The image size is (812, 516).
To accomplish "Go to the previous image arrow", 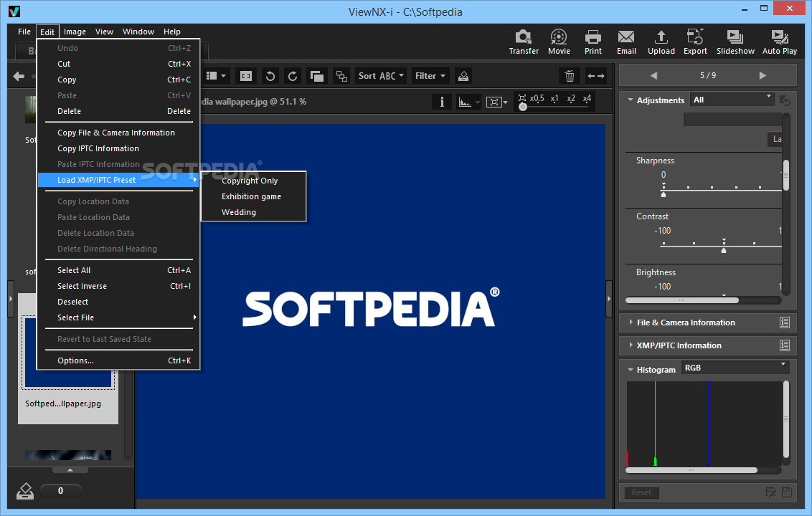I will tap(653, 75).
